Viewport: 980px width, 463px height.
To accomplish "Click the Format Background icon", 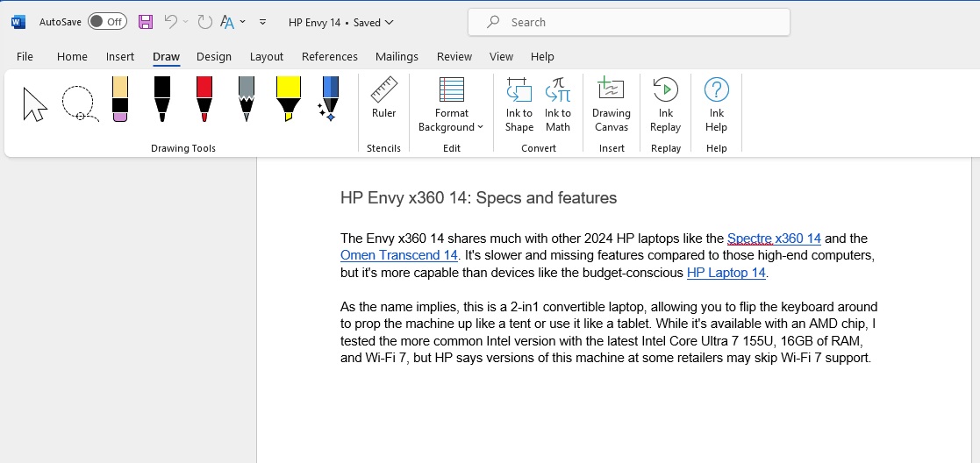I will [451, 89].
